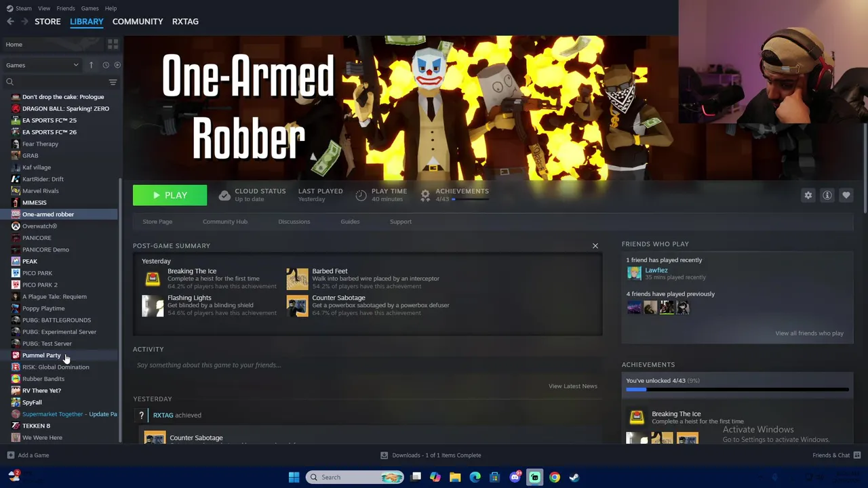Switch to the COMMUNITY tab
Screen dimensions: 868x488
(138, 22)
